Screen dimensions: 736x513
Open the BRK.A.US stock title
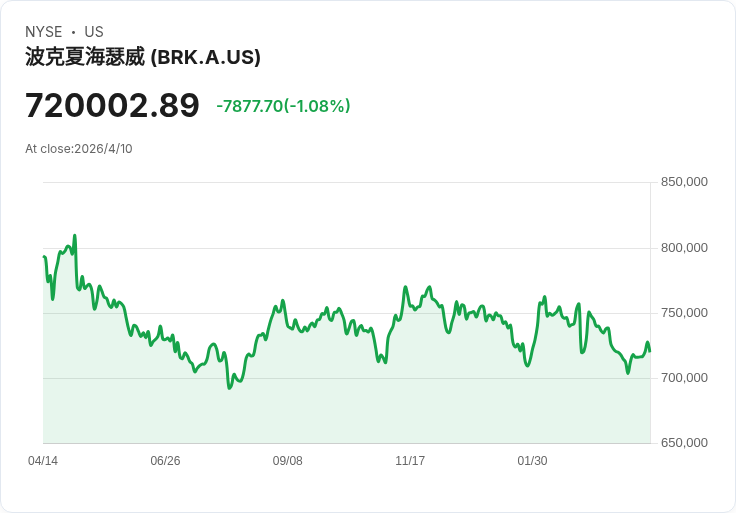click(143, 57)
